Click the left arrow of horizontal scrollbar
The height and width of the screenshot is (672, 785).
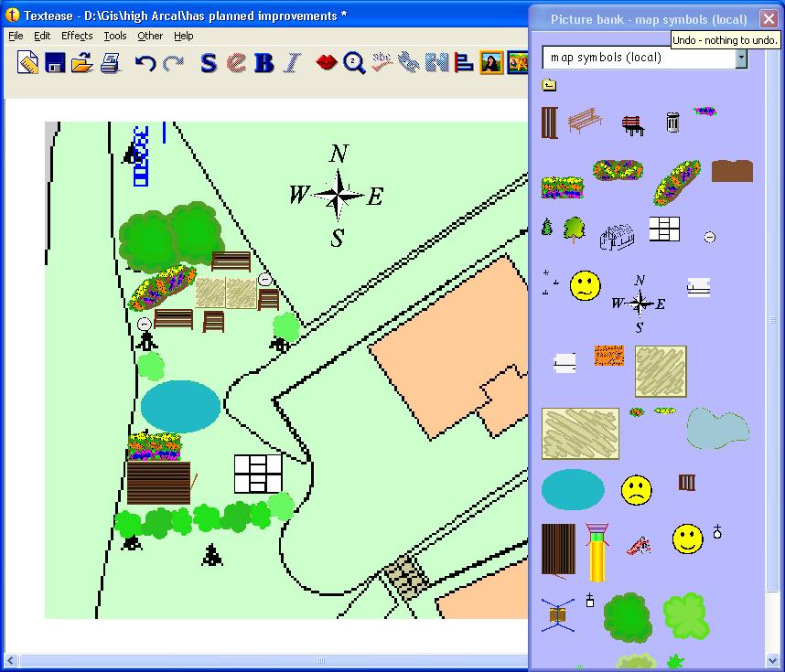[x=10, y=660]
